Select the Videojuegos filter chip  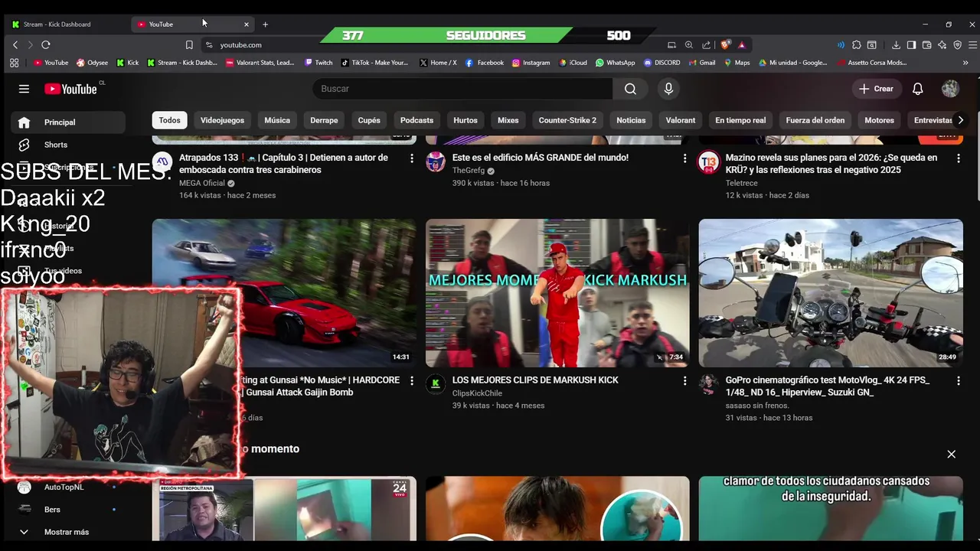[x=222, y=120]
